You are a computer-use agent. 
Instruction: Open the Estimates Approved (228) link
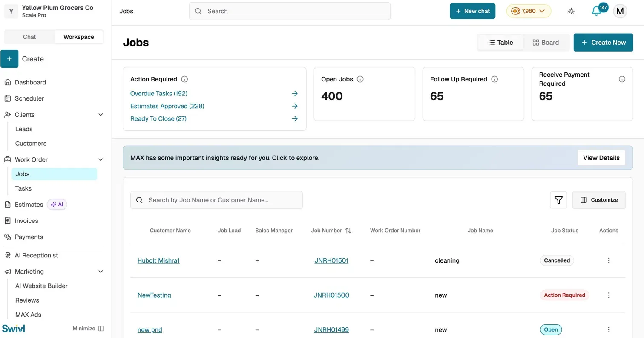tap(167, 106)
